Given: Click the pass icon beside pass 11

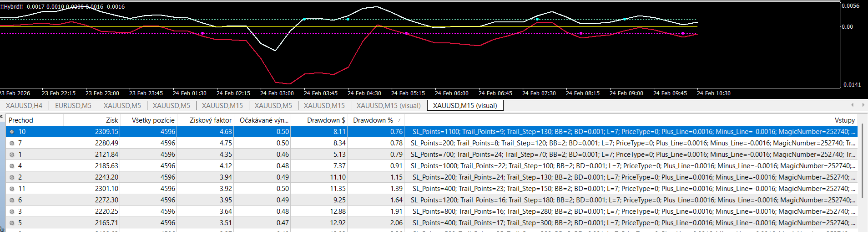Looking at the screenshot, I should click(12, 189).
